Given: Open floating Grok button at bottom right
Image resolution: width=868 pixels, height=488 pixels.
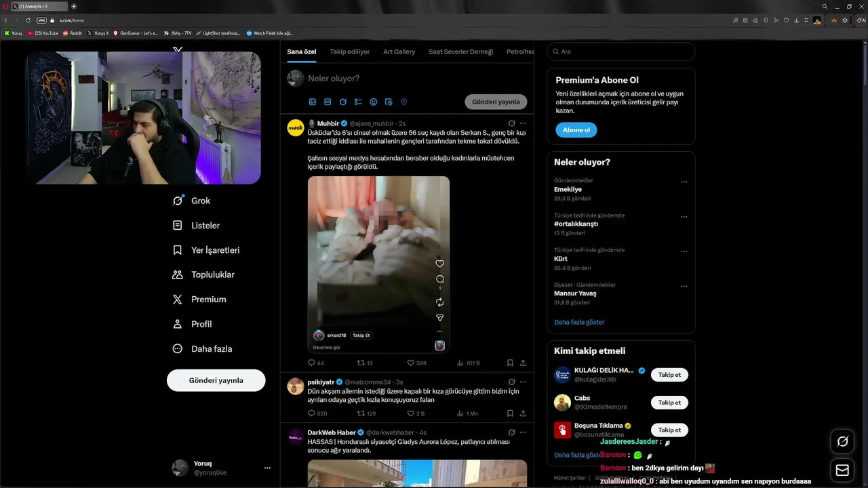Looking at the screenshot, I should pos(842,441).
